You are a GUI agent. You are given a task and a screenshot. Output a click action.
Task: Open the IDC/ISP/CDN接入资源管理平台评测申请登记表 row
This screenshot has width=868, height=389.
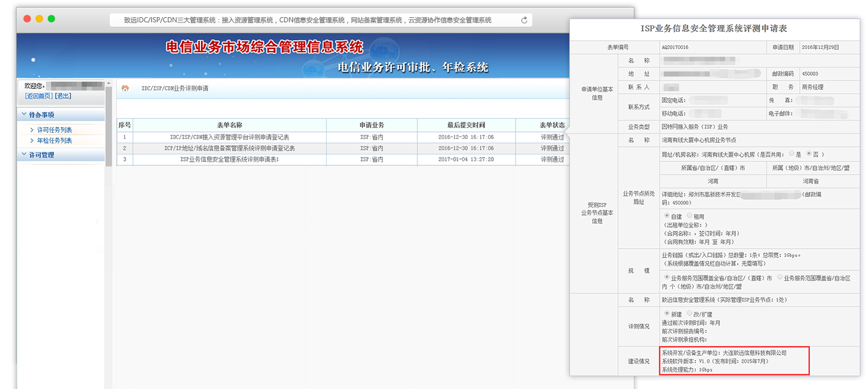(x=229, y=137)
